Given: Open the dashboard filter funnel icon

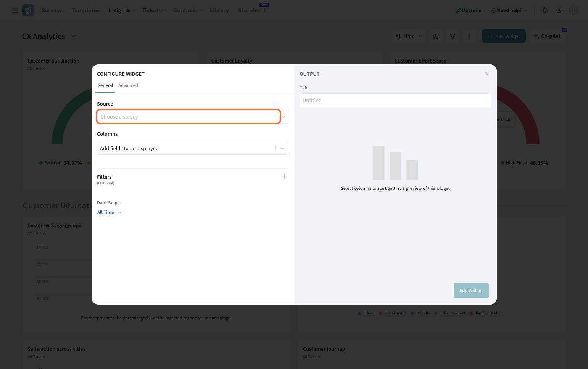Looking at the screenshot, I should coord(453,36).
